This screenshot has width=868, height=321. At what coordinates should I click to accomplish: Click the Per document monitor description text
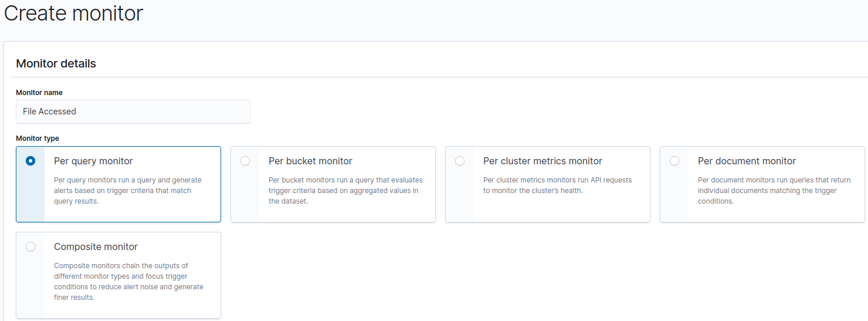(774, 191)
